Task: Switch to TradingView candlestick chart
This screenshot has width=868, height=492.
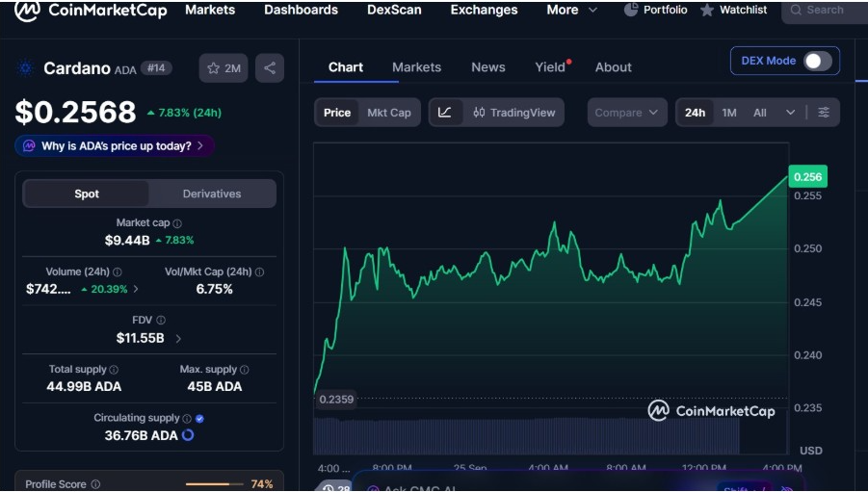Action: [514, 113]
